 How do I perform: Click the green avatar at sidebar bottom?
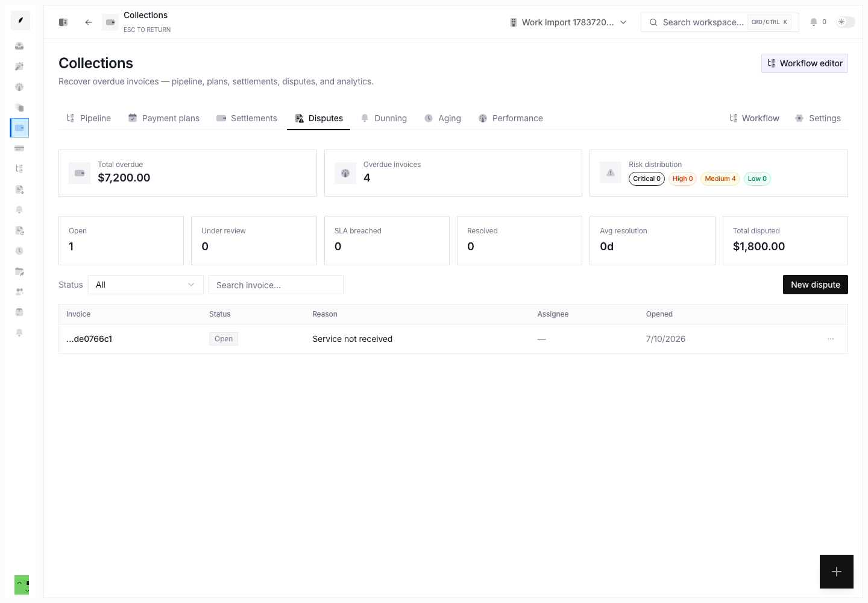22,585
